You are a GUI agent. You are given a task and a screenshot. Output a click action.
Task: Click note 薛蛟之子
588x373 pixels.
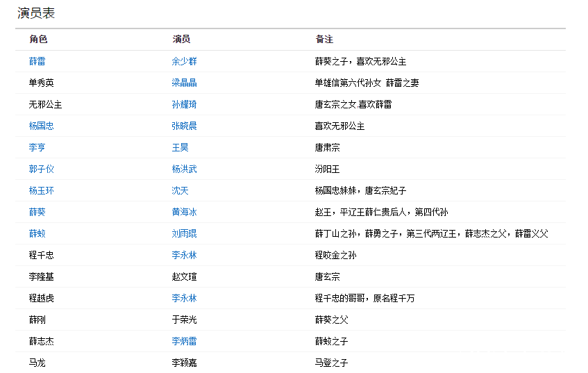coord(332,341)
